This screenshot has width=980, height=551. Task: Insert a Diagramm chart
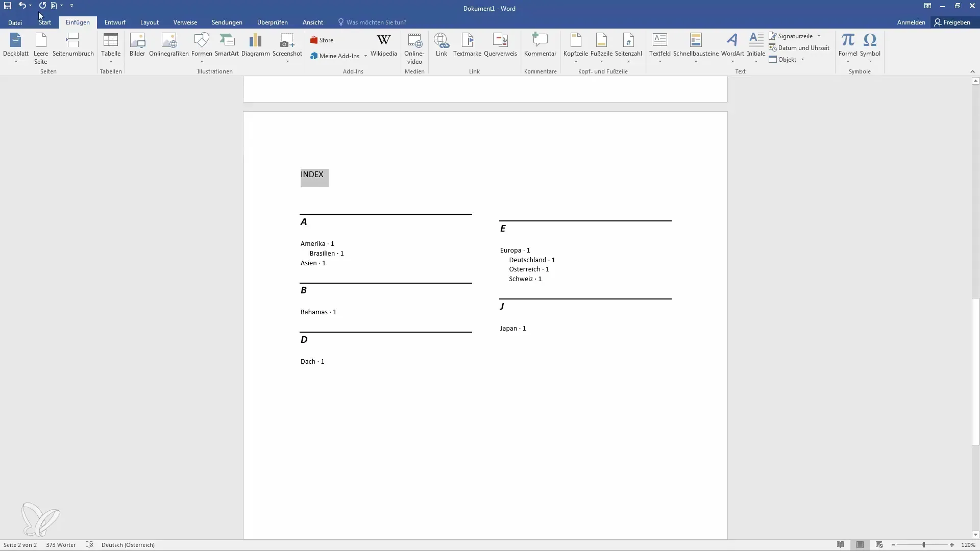(x=255, y=45)
